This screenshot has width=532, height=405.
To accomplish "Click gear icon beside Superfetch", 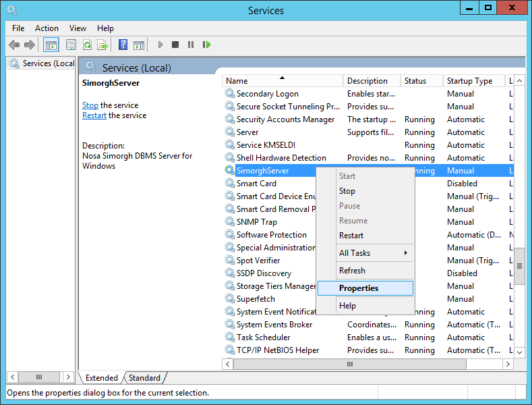I will pyautogui.click(x=230, y=298).
